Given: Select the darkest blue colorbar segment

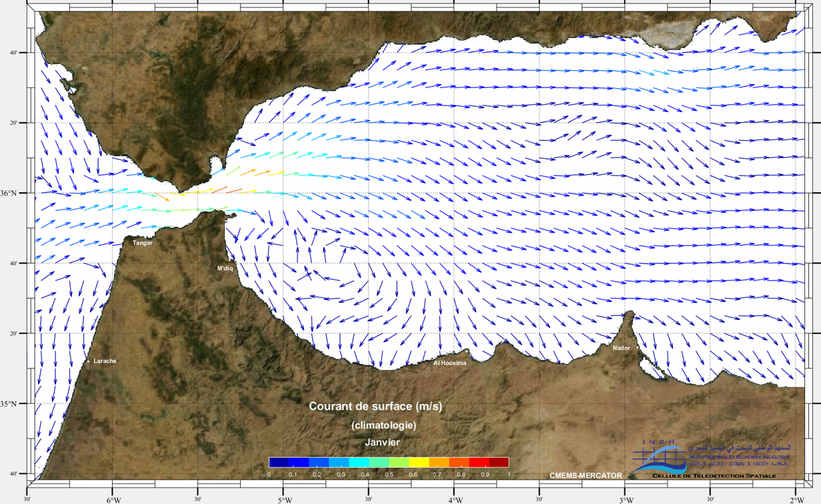Looking at the screenshot, I should pos(279,463).
